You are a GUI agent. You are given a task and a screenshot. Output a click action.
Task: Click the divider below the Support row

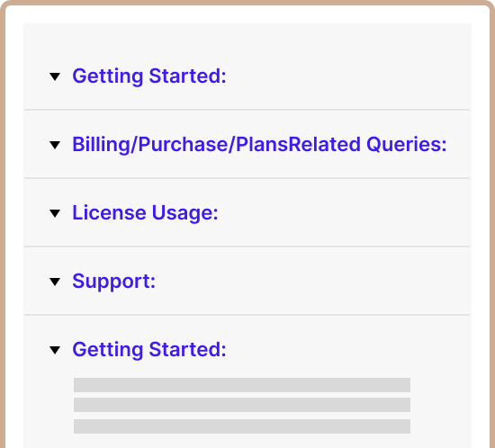pos(247,315)
